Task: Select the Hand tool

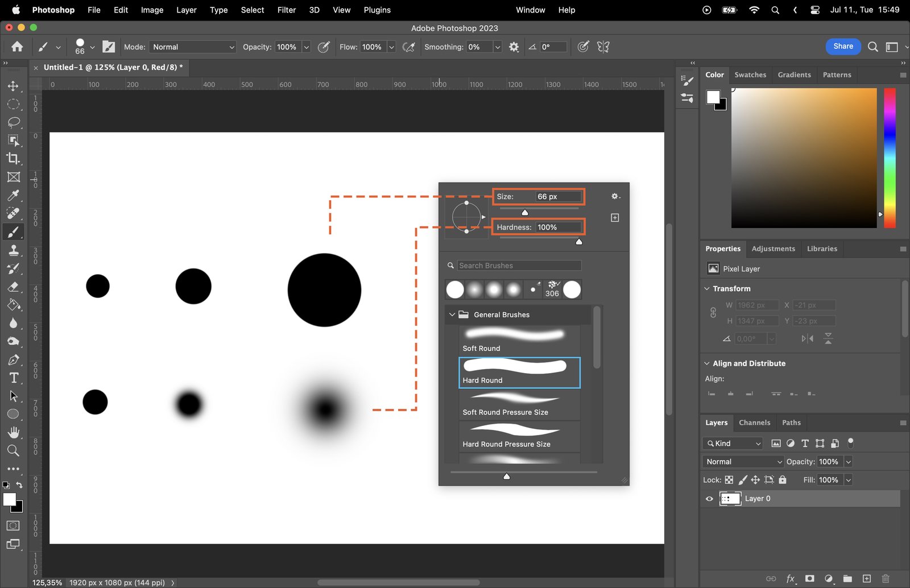Action: pos(13,432)
